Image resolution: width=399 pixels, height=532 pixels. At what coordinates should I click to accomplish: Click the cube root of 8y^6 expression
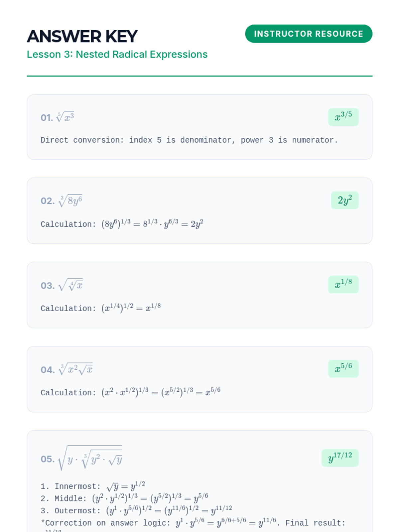(70, 201)
